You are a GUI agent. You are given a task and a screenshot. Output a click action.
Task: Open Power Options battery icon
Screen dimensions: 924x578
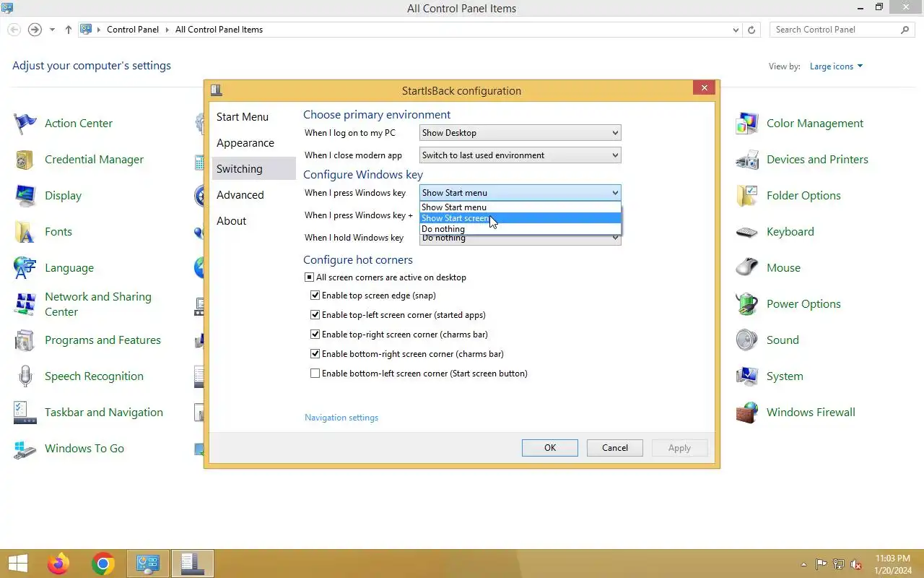[747, 304]
